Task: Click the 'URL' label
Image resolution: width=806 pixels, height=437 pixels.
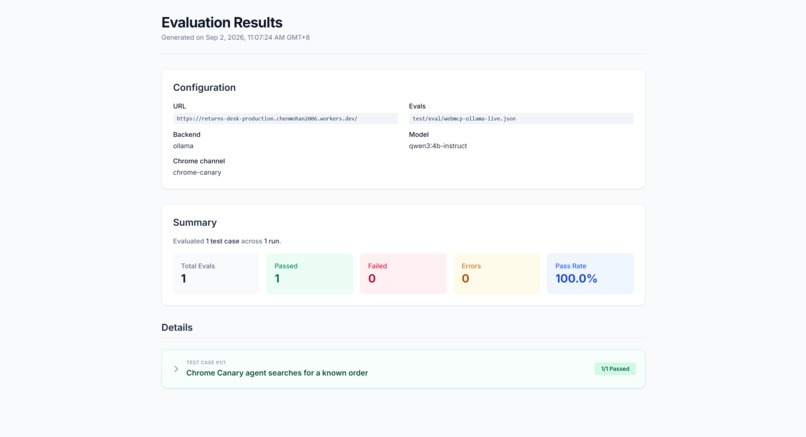Action: point(179,106)
